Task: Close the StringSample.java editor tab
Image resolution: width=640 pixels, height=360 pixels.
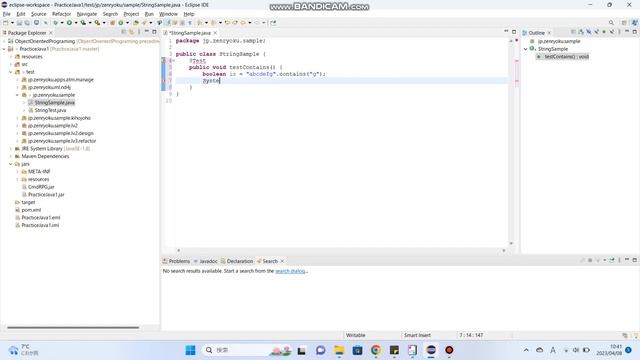Action: [x=215, y=33]
